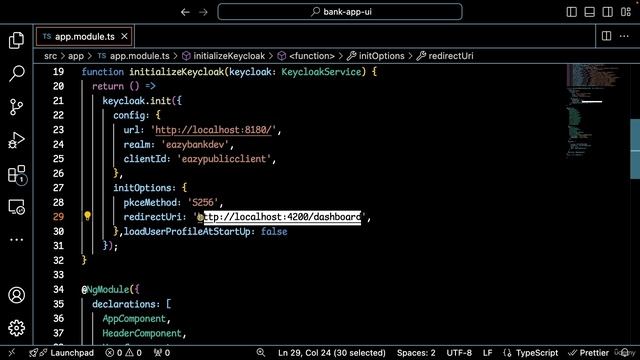Toggle bottom panel layout icon
Viewport: 640px width, 360px height.
point(589,12)
